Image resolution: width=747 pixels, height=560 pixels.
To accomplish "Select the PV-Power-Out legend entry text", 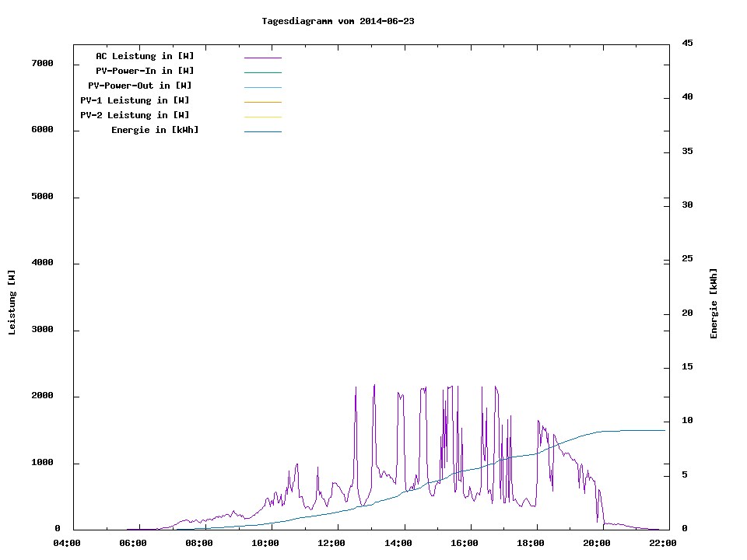I will click(140, 86).
